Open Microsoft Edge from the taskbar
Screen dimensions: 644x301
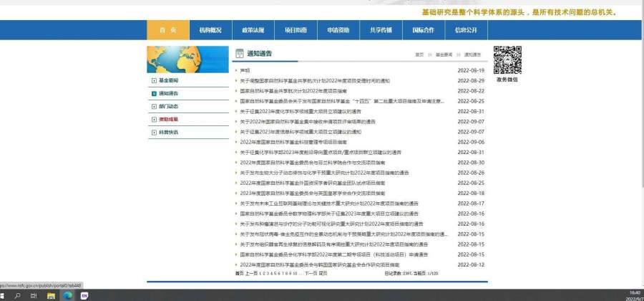[x=68, y=295]
